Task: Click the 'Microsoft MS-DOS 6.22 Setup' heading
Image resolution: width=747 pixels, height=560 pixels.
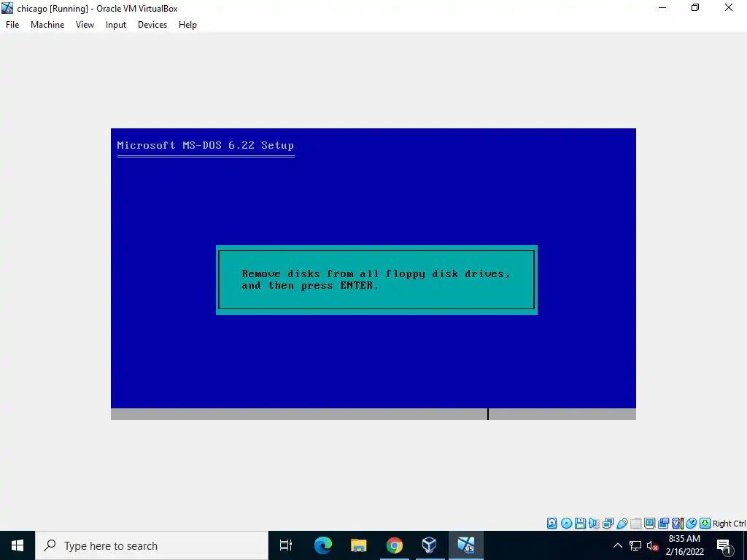Action: tap(205, 145)
